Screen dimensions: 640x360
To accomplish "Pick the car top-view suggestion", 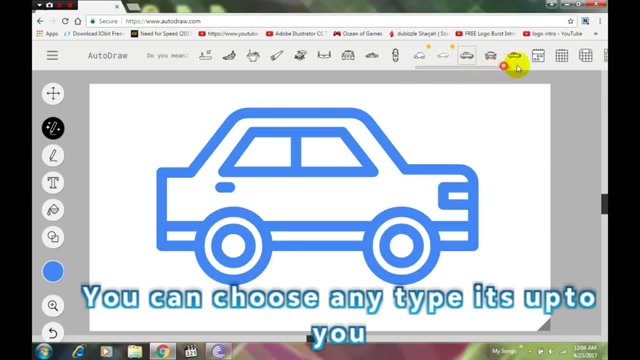I will 395,56.
